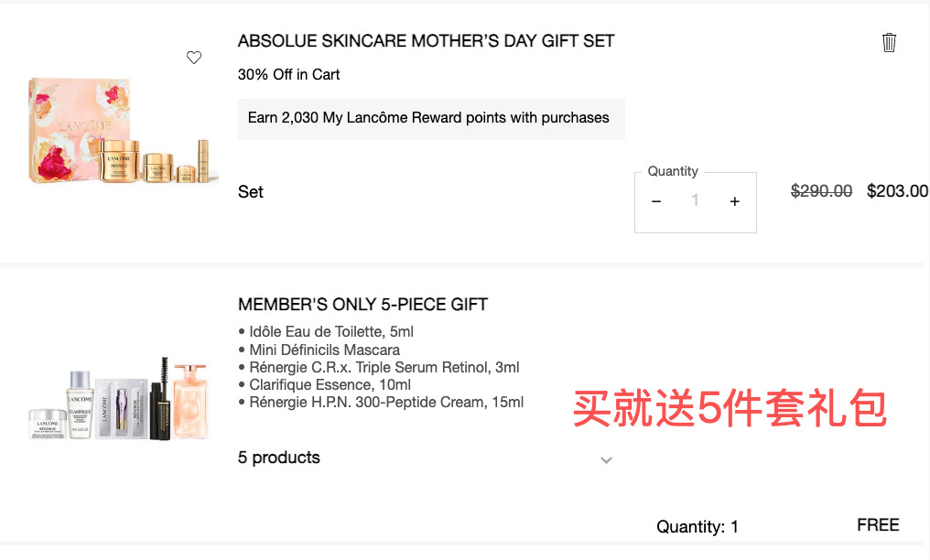Open Absolue Skincare gift set product image
Screen dimensions: 930x560
point(124,130)
